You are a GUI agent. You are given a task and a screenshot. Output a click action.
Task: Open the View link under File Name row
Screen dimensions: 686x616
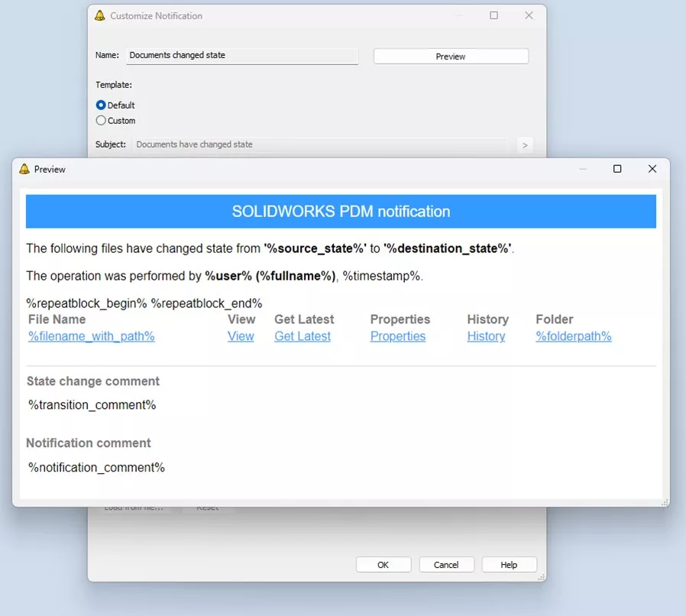tap(241, 336)
